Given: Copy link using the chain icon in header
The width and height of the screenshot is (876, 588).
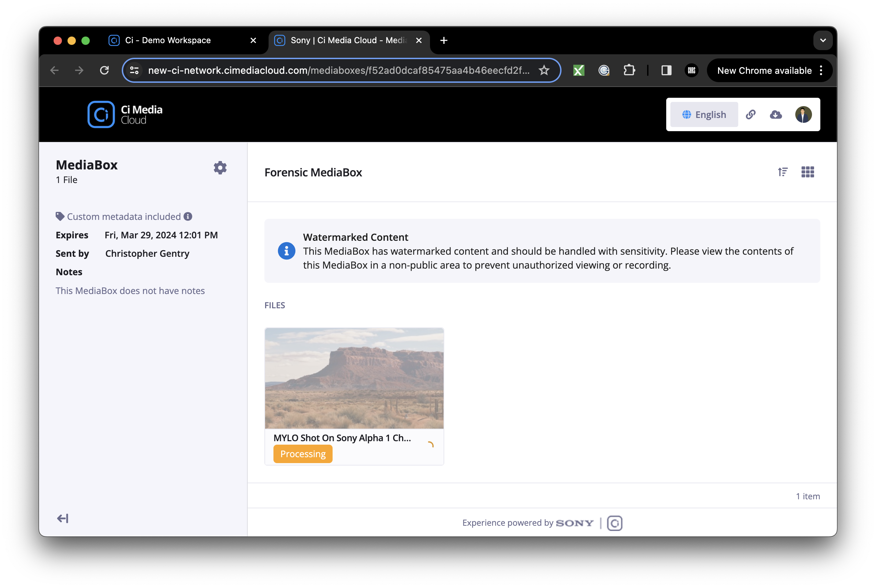Looking at the screenshot, I should (751, 114).
